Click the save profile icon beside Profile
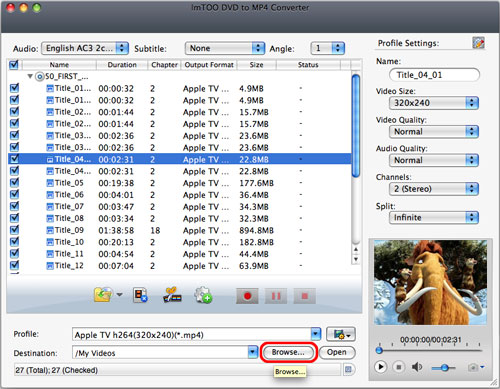Image resolution: width=500 pixels, height=389 pixels. tap(341, 334)
